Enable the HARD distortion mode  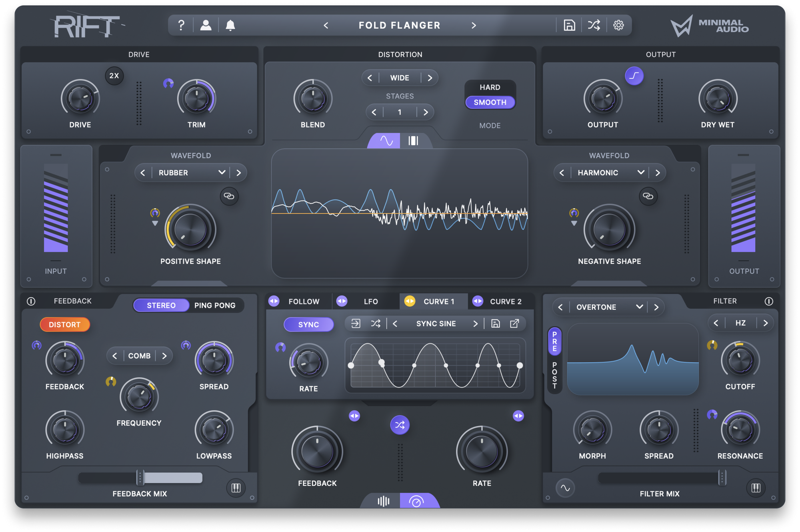point(490,87)
